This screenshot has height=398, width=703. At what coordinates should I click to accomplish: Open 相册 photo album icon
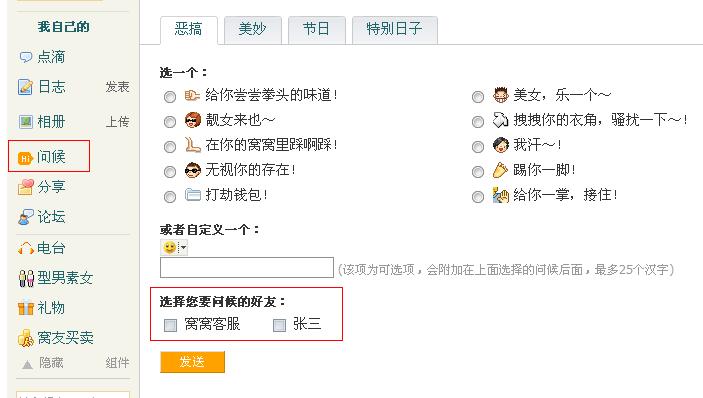[x=26, y=121]
